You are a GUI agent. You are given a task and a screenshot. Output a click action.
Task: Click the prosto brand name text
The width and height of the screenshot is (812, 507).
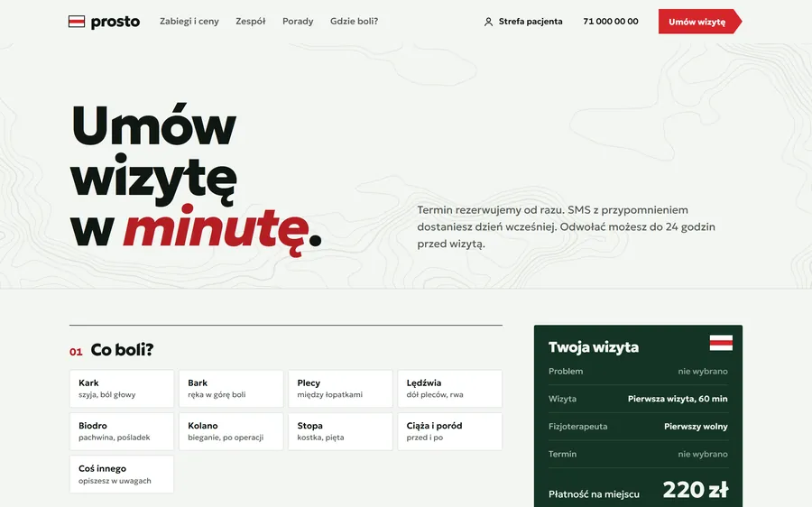coord(115,22)
